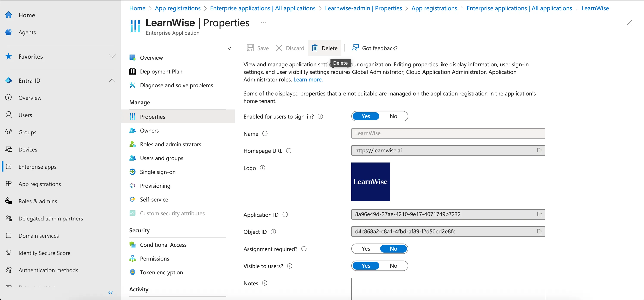Open the ellipsis more options menu
This screenshot has width=644, height=300.
point(263,23)
